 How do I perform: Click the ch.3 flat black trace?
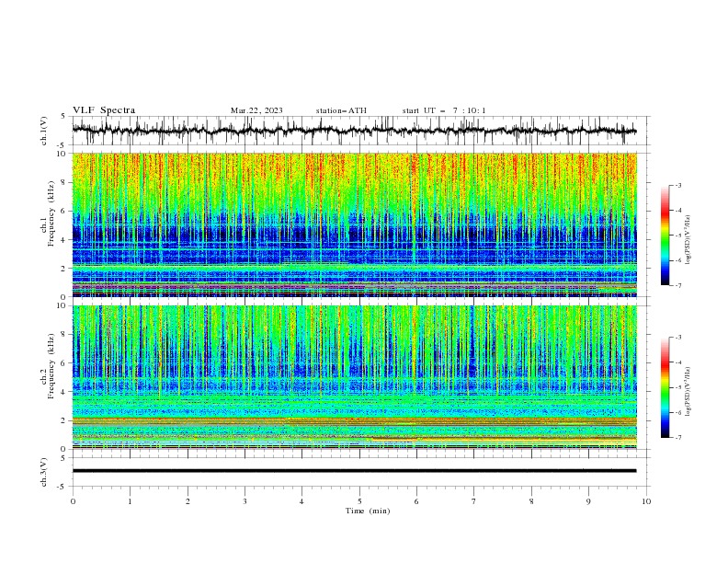coord(354,471)
